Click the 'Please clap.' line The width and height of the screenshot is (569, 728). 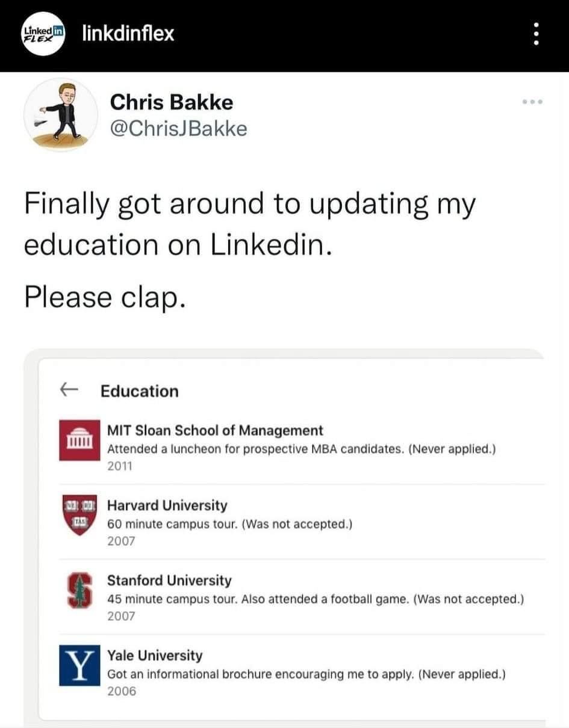tap(103, 297)
